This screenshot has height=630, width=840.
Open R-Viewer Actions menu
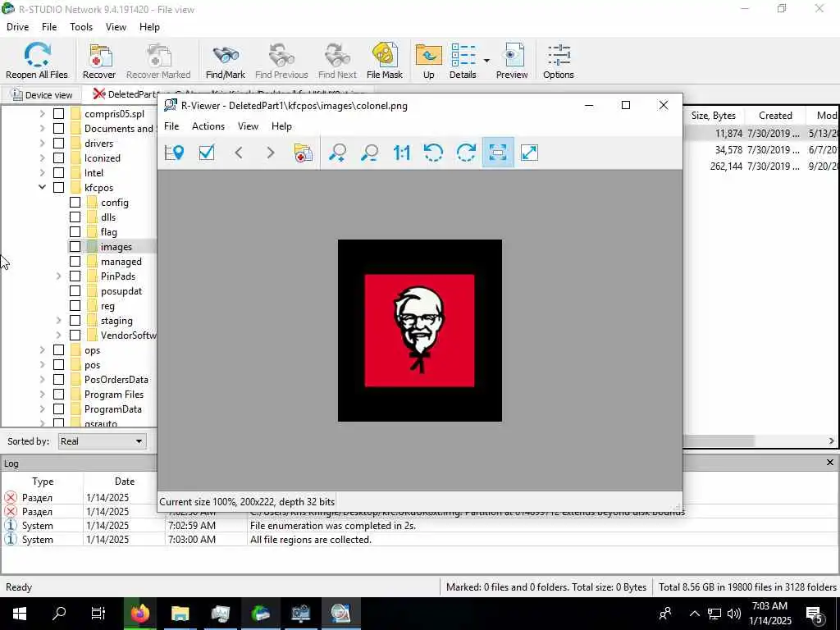tap(208, 126)
